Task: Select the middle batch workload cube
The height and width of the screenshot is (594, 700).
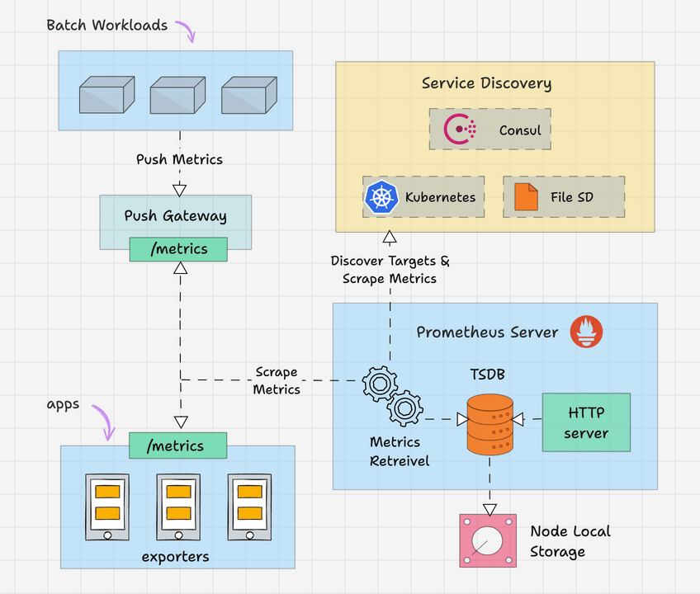Action: click(177, 96)
